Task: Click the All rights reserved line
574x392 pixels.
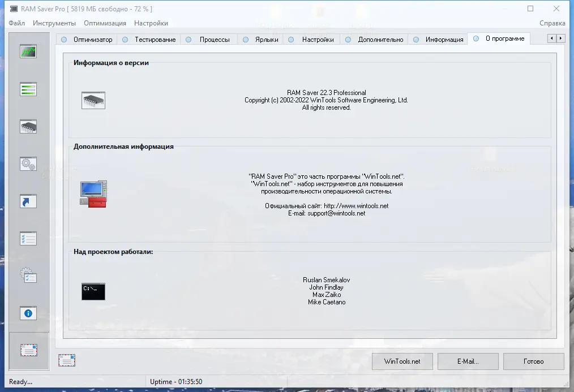Action: click(326, 107)
